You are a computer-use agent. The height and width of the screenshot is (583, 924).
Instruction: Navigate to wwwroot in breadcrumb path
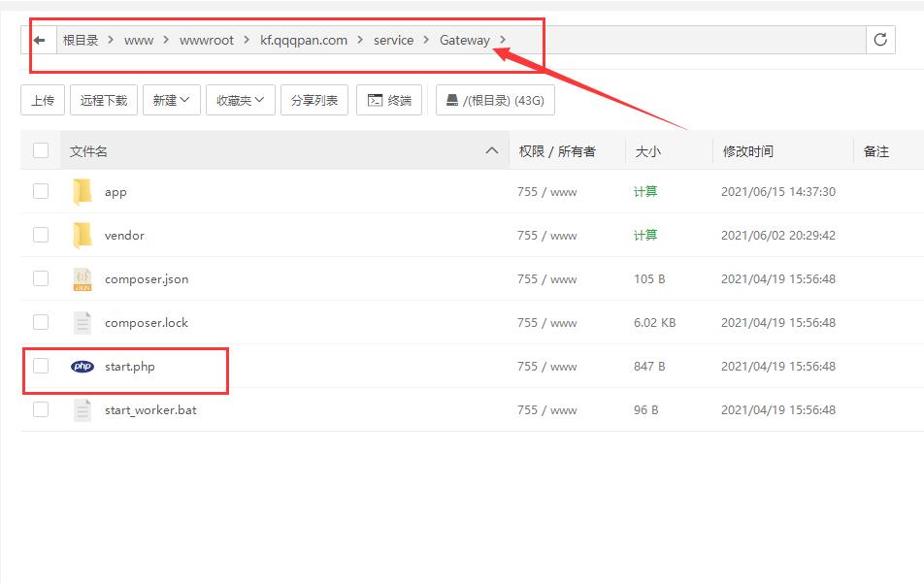tap(207, 40)
